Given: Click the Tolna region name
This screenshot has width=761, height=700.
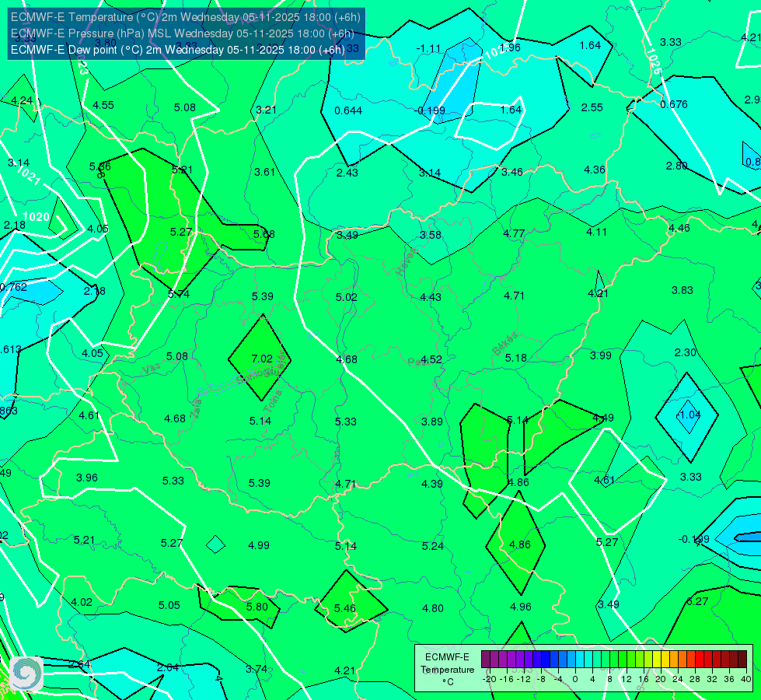Looking at the screenshot, I should pyautogui.click(x=274, y=401).
